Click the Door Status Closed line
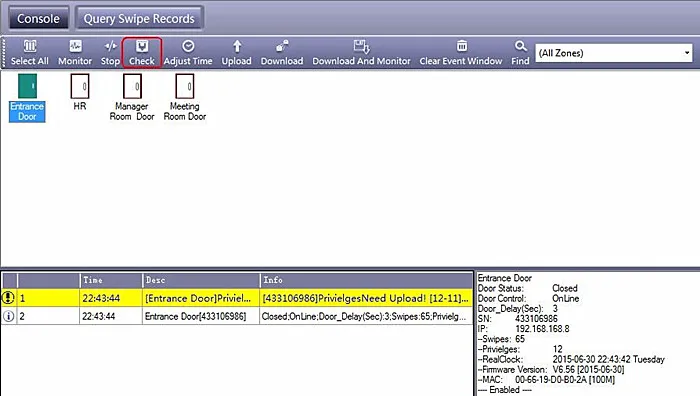The height and width of the screenshot is (396, 700). [x=528, y=288]
